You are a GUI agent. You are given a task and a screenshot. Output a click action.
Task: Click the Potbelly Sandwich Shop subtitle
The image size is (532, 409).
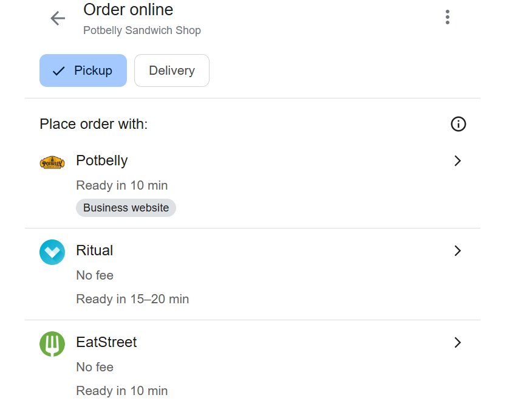click(x=142, y=30)
